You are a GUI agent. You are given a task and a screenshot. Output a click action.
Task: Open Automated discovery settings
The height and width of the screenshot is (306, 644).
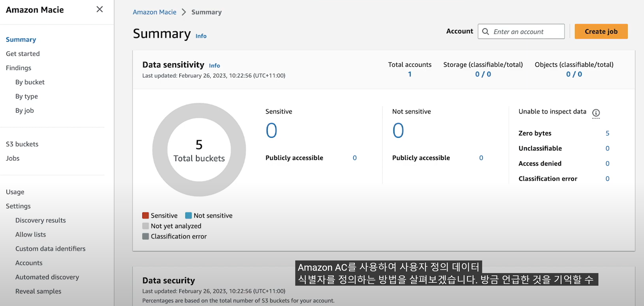47,277
